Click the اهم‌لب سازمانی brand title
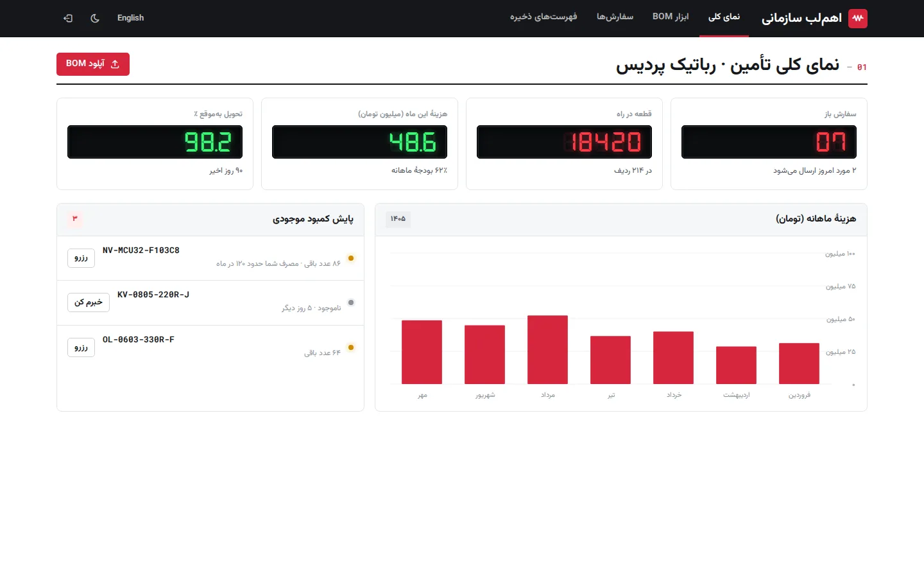This screenshot has height=578, width=924. click(801, 18)
